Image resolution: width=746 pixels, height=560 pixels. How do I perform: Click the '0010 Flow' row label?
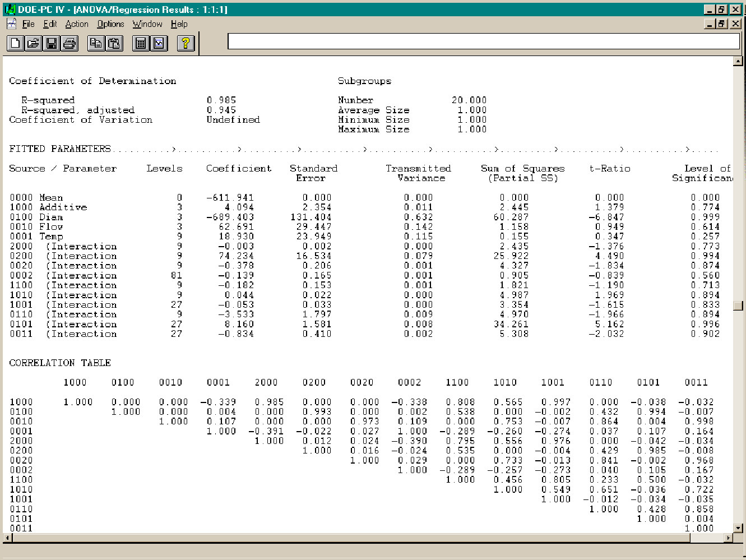pos(36,226)
